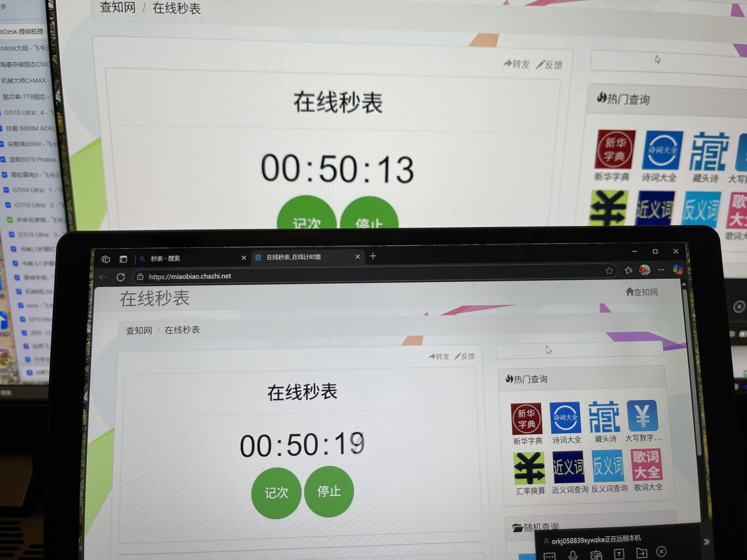Click 新华字典 icon on the upper monitor
Viewport: 747px width, 560px height.
(x=615, y=150)
